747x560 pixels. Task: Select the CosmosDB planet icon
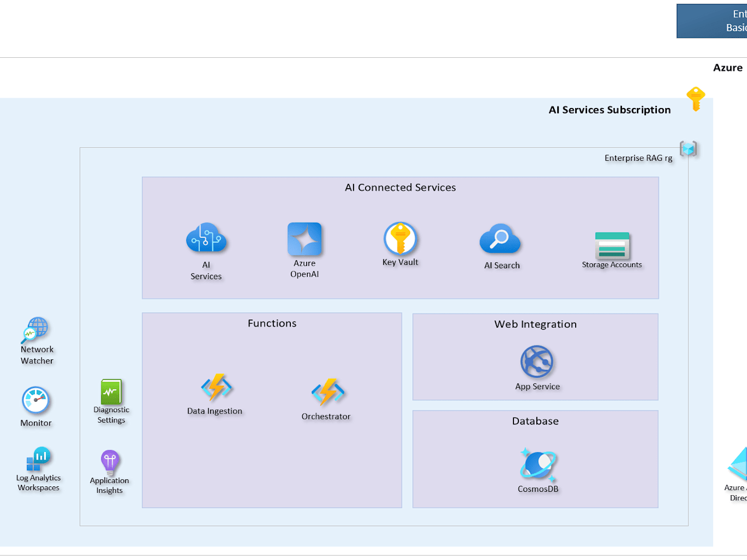(538, 465)
